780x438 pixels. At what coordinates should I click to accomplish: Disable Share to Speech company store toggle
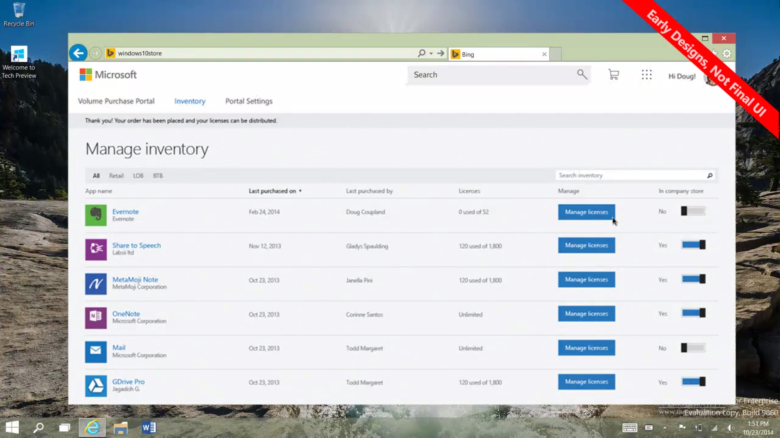693,245
